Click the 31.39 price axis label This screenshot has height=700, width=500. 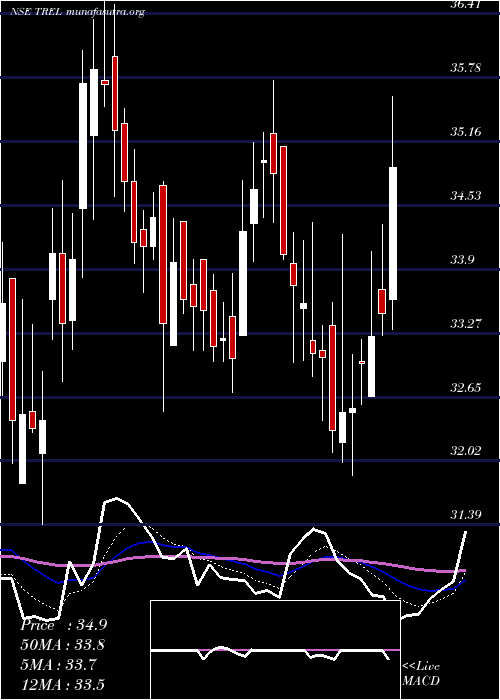[x=466, y=515]
